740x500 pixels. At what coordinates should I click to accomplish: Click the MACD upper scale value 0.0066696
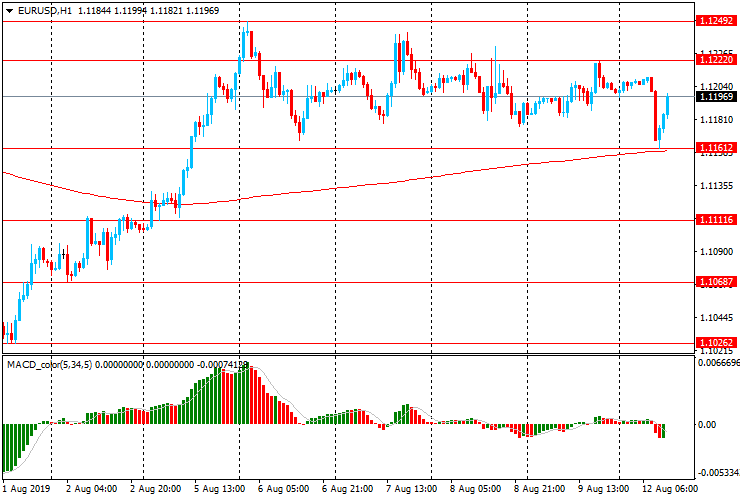(718, 363)
